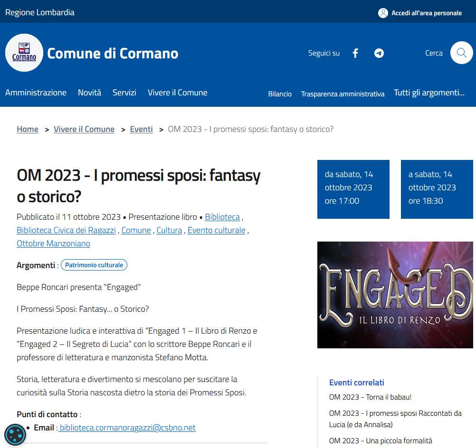This screenshot has width=476, height=448.
Task: Click 'Beppe Roncari presenta "Engaged"' text
Action: (79, 287)
